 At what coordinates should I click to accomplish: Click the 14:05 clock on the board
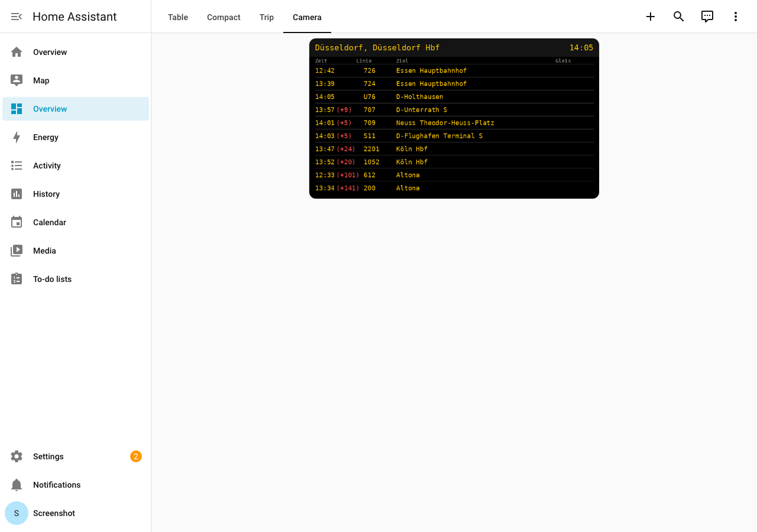coord(581,48)
